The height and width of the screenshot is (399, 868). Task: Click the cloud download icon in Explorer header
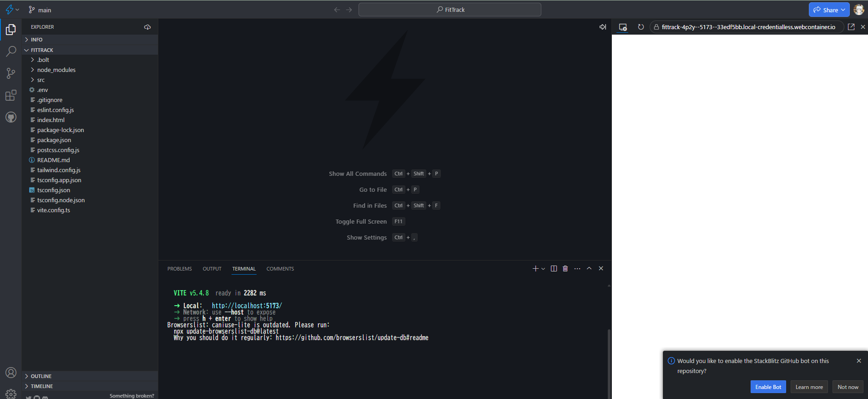[x=147, y=27]
